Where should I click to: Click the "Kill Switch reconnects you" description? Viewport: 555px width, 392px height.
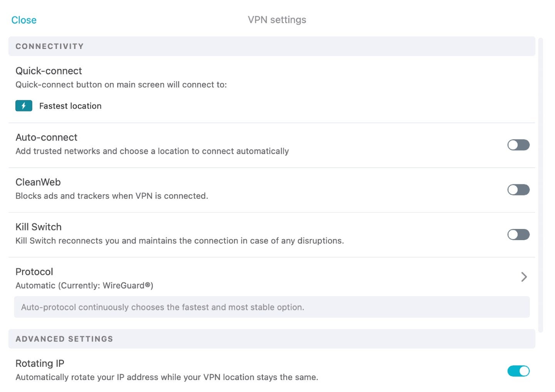click(180, 241)
